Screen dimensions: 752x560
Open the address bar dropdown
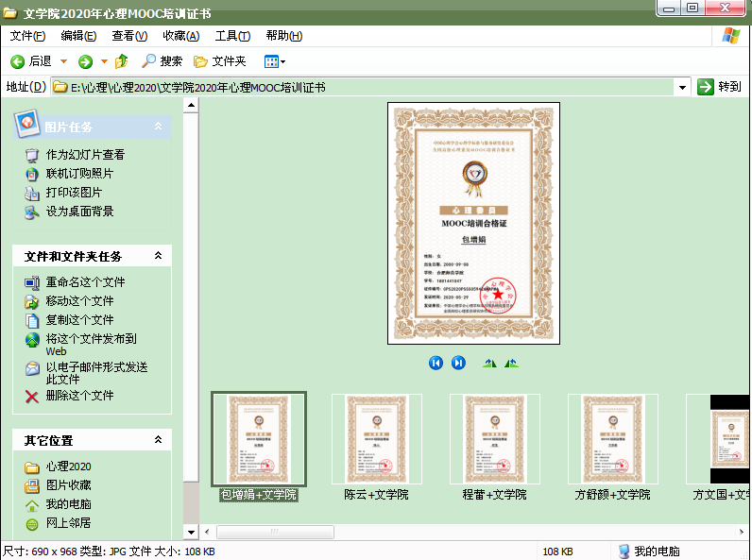pos(683,87)
